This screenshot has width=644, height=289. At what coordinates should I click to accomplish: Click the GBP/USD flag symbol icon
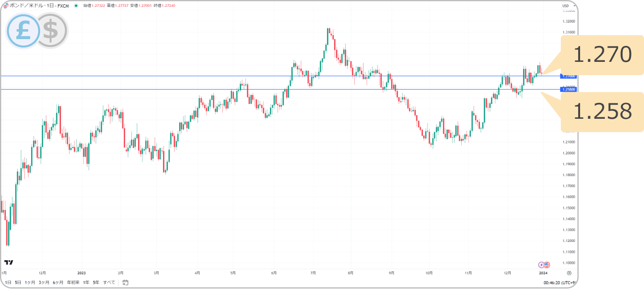(x=6, y=5)
